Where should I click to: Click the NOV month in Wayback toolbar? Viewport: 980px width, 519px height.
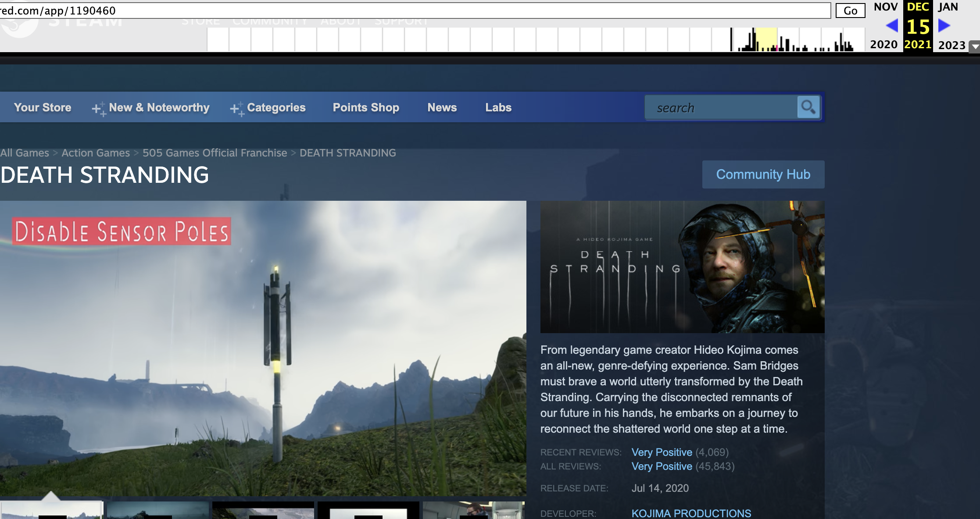pos(886,7)
